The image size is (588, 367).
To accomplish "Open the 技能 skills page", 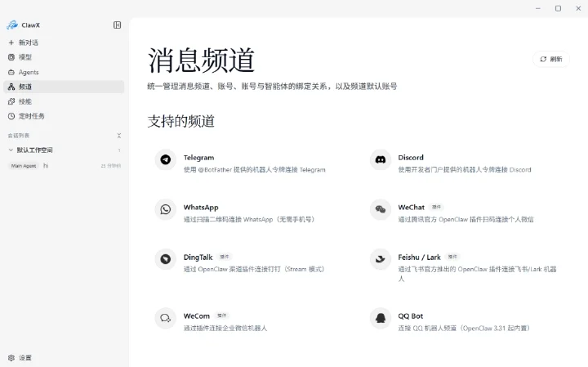I will pyautogui.click(x=64, y=101).
